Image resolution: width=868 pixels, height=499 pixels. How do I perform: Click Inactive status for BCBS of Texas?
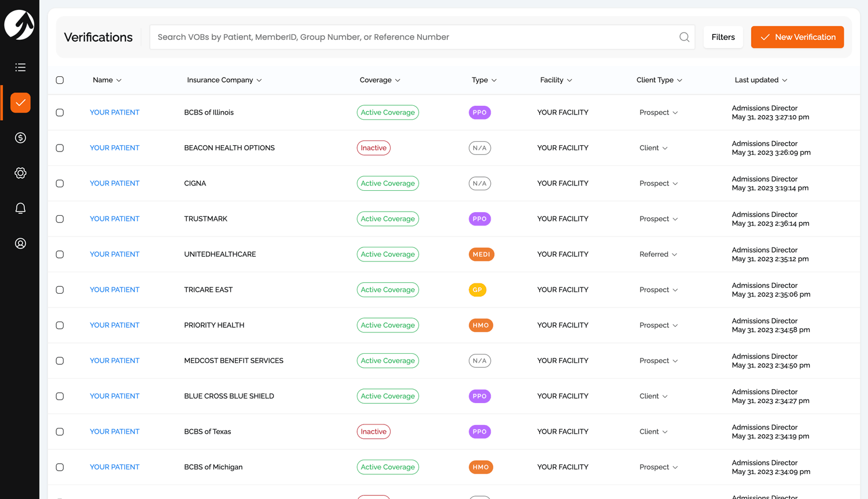pos(374,432)
